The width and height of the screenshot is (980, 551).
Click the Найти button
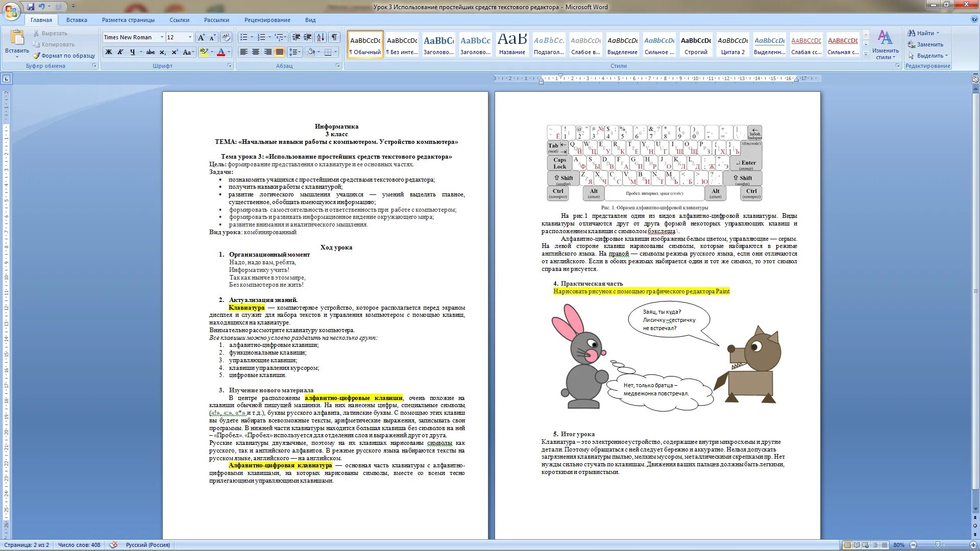[924, 33]
